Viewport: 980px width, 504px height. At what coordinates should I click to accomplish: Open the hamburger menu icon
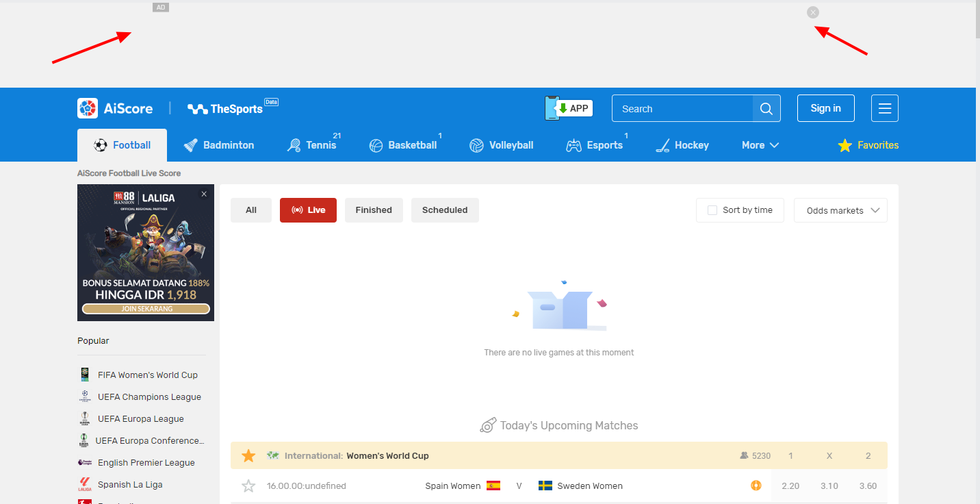884,108
